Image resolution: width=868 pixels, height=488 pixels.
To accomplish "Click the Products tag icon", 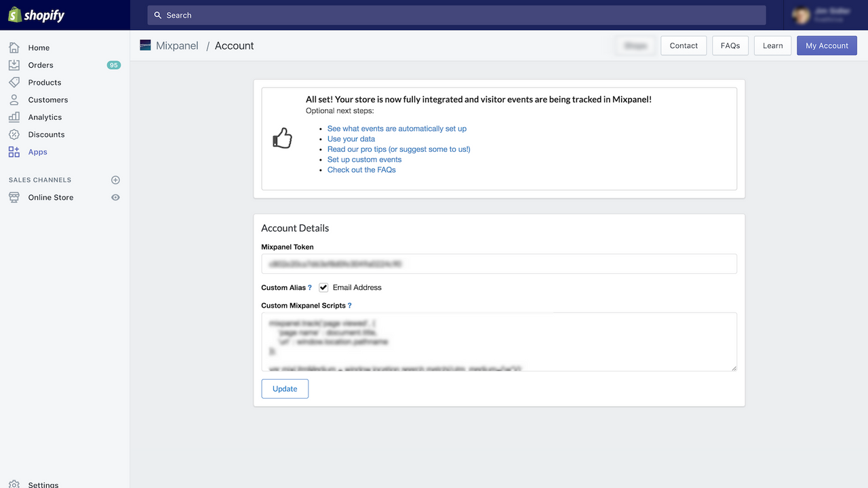I will 14,82.
